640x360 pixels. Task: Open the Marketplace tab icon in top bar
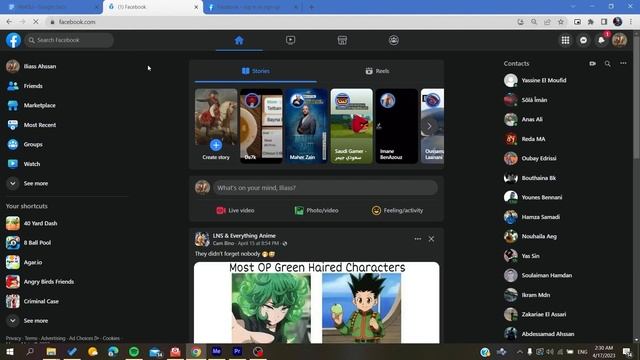[342, 40]
